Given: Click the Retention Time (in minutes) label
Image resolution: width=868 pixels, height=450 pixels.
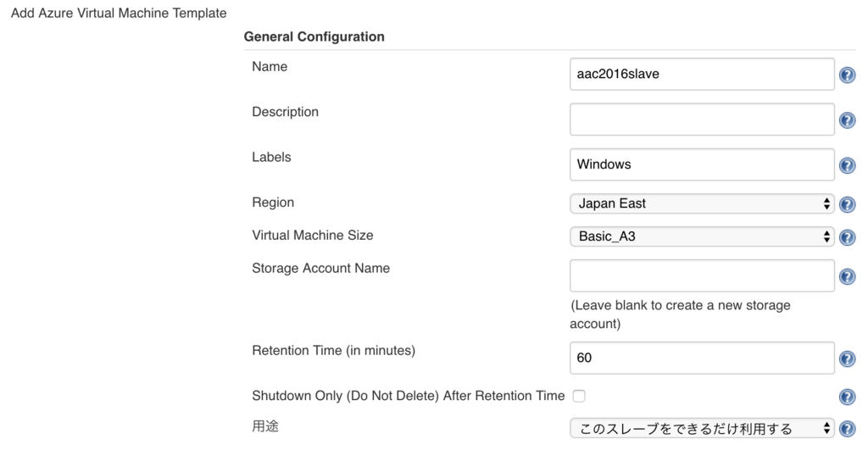Looking at the screenshot, I should point(334,351).
